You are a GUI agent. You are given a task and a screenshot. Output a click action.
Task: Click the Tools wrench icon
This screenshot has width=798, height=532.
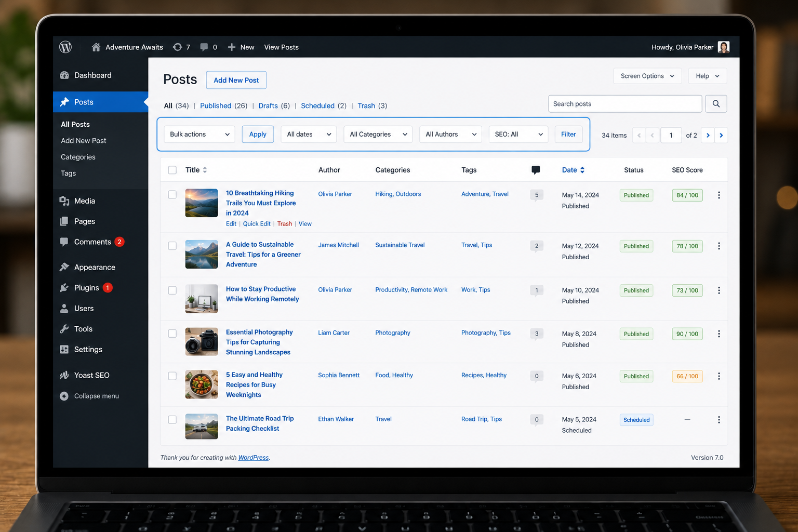point(64,329)
